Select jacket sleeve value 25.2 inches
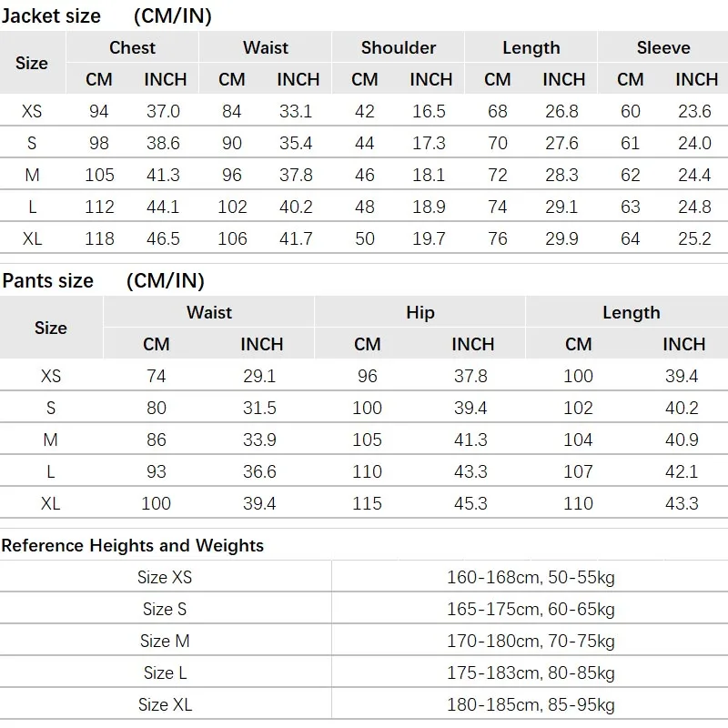 (694, 238)
